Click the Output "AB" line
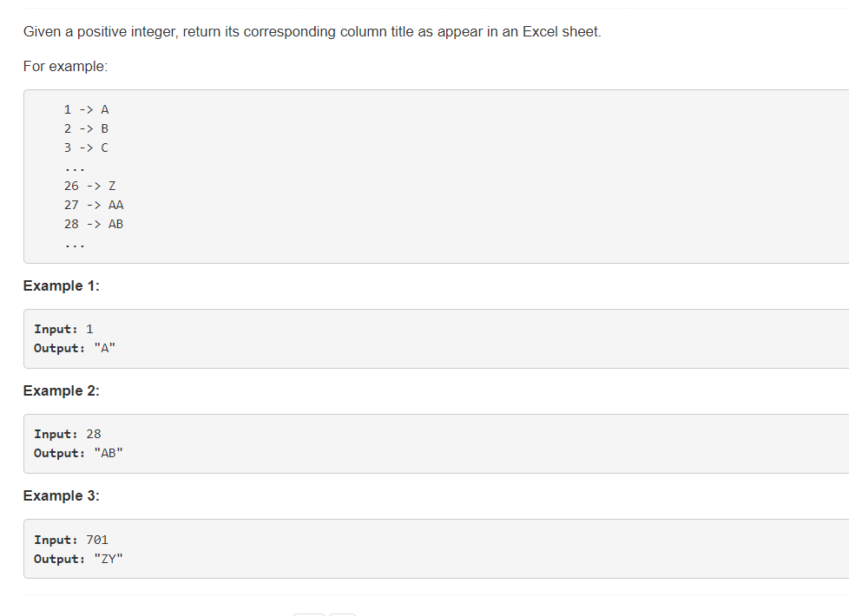This screenshot has width=849, height=616. pos(78,453)
